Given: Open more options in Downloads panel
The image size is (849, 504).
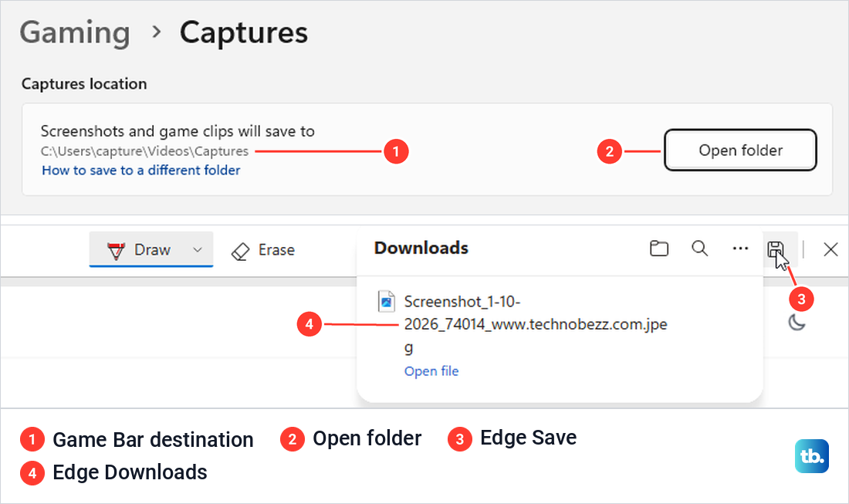Looking at the screenshot, I should (740, 249).
